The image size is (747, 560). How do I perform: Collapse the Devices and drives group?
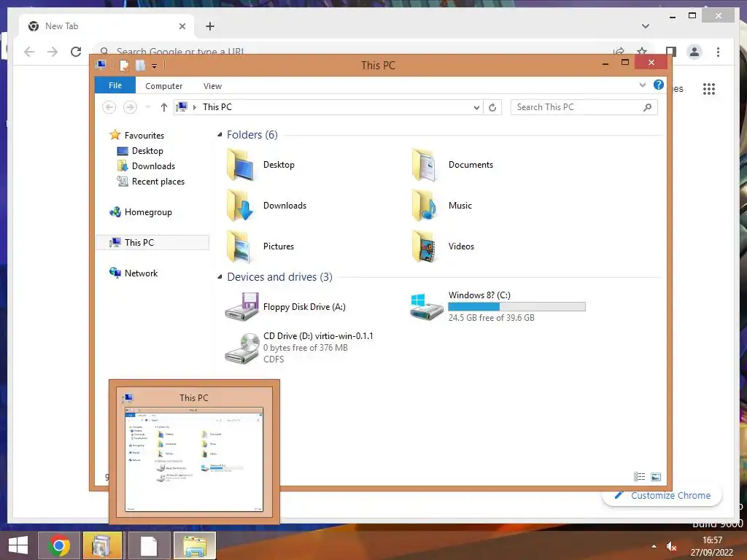220,276
